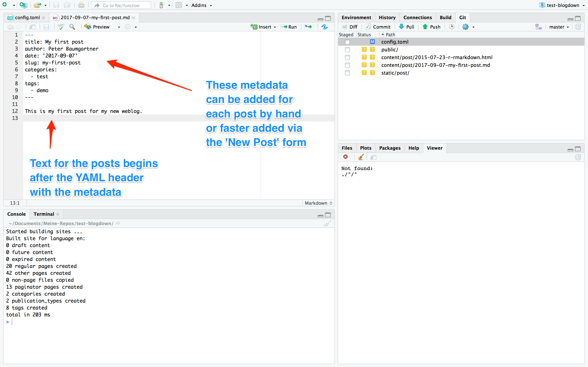The height and width of the screenshot is (367, 588).
Task: Click the new branch icon beside master
Action: pos(538,27)
